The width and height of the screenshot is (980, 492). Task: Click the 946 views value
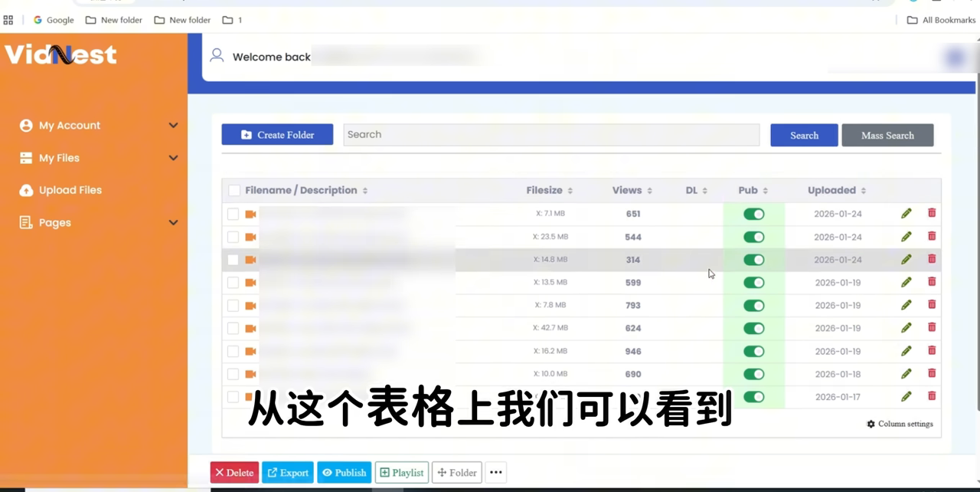coord(633,351)
